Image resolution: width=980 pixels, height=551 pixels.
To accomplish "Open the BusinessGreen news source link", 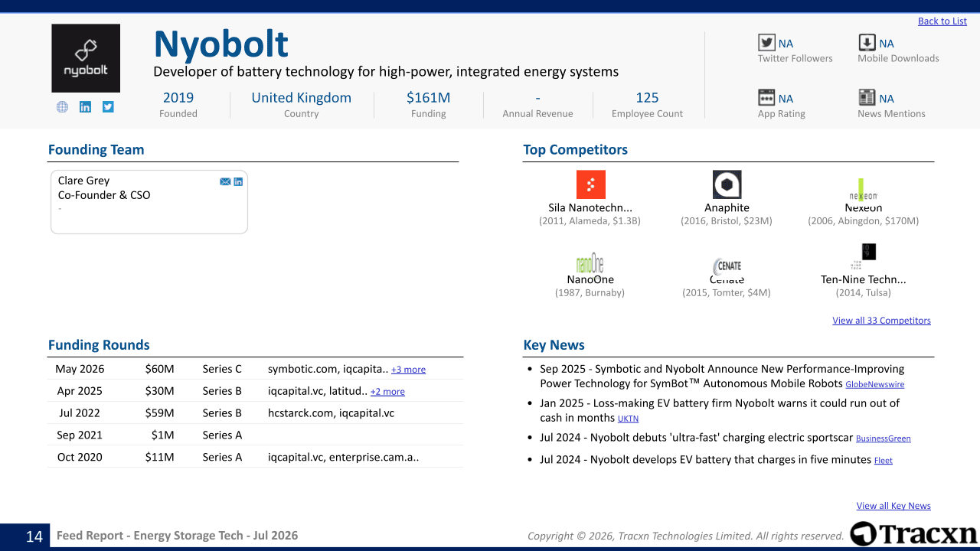I will (883, 439).
